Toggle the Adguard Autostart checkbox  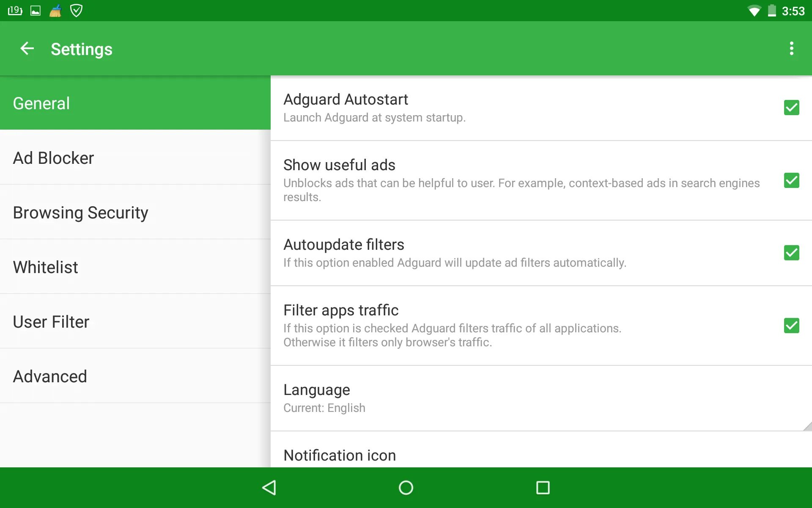tap(792, 108)
